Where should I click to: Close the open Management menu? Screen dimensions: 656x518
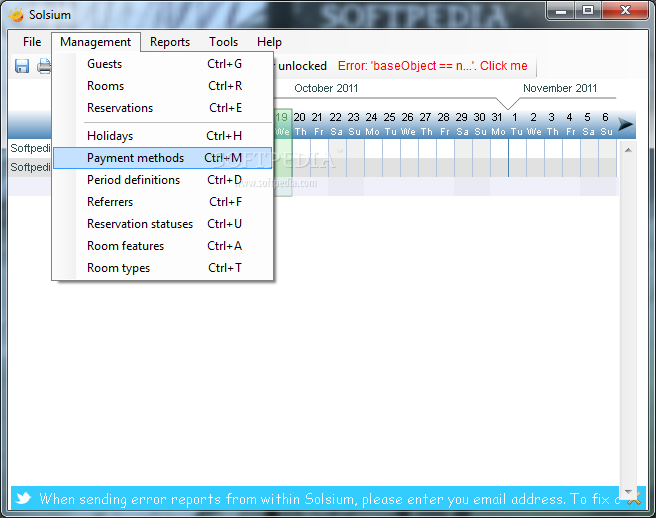coord(95,42)
